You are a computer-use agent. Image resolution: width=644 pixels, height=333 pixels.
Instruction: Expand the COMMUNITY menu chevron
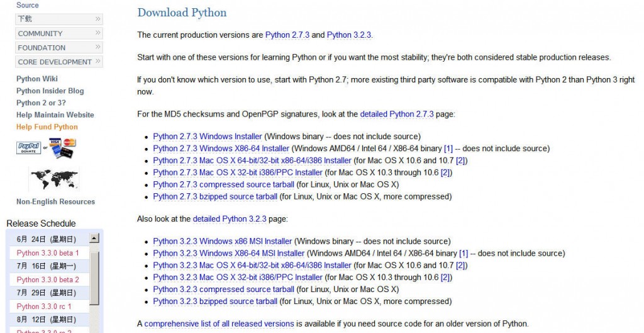97,33
